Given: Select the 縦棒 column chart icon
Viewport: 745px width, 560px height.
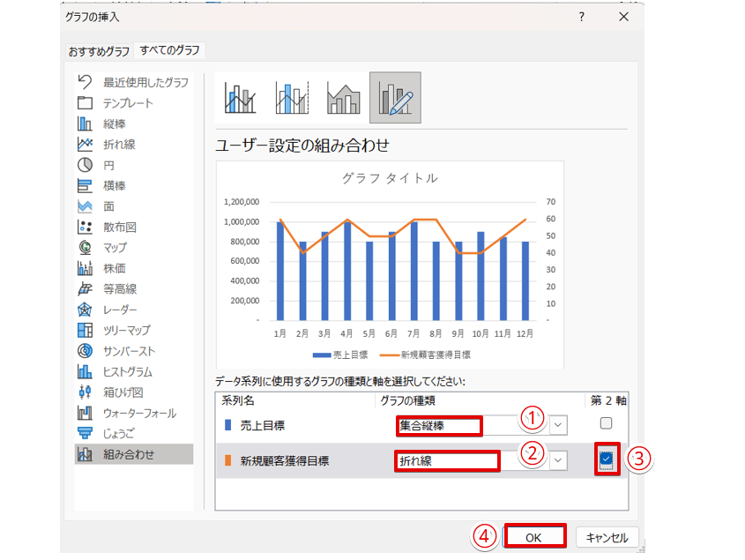Looking at the screenshot, I should pyautogui.click(x=86, y=123).
